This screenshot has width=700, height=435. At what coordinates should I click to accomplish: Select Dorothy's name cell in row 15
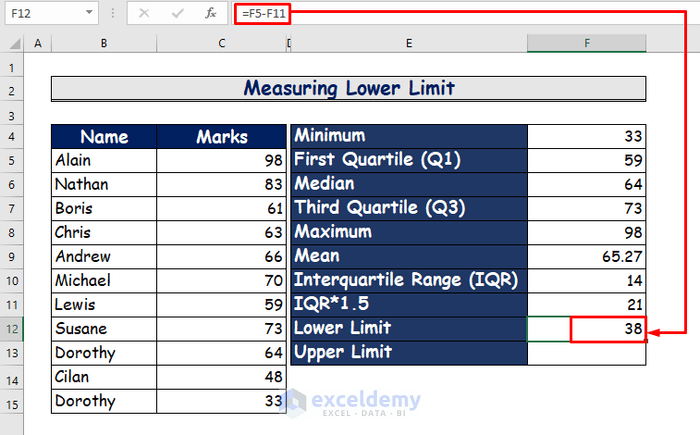104,402
